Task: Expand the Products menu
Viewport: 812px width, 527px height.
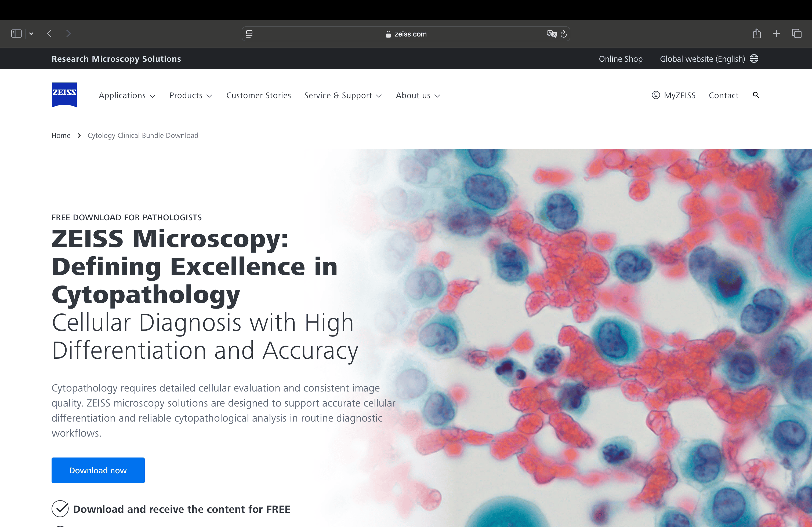Action: (x=191, y=96)
